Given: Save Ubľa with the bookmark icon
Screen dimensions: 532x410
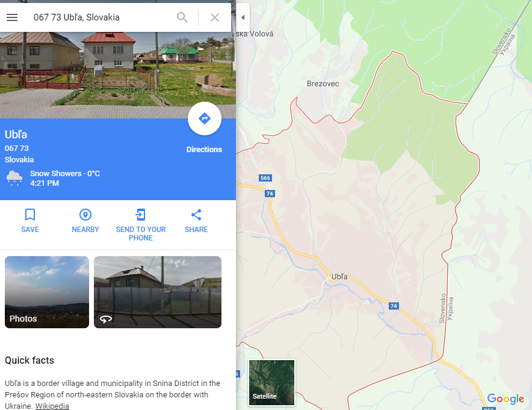Looking at the screenshot, I should tap(30, 221).
